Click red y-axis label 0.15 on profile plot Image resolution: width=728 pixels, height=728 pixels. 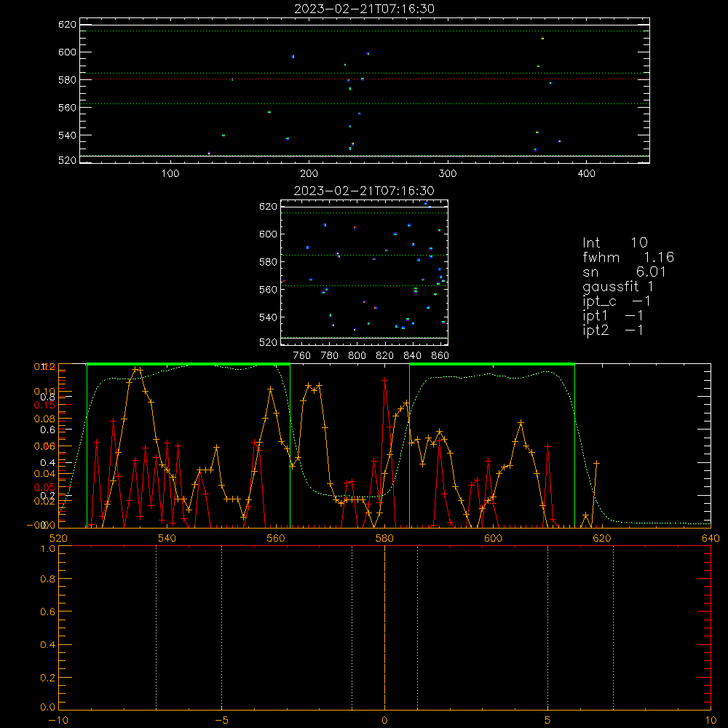coord(44,405)
